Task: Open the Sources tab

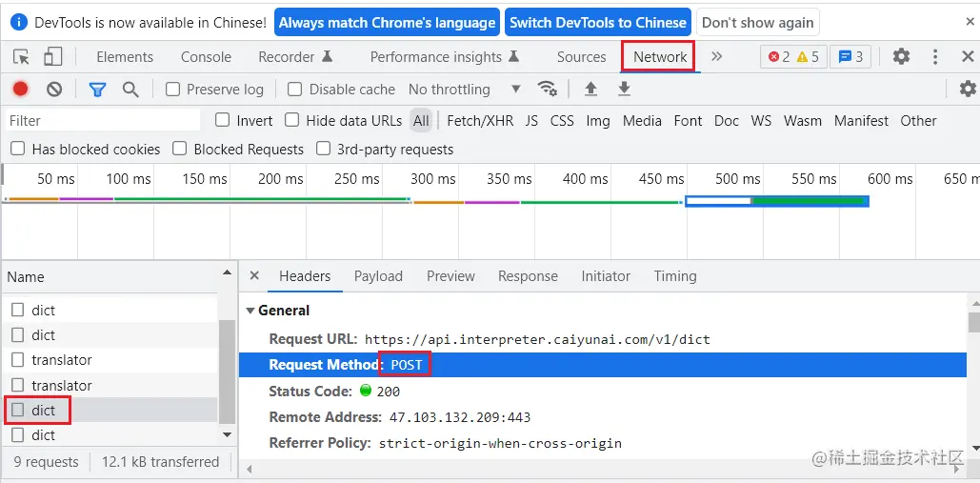Action: (581, 57)
